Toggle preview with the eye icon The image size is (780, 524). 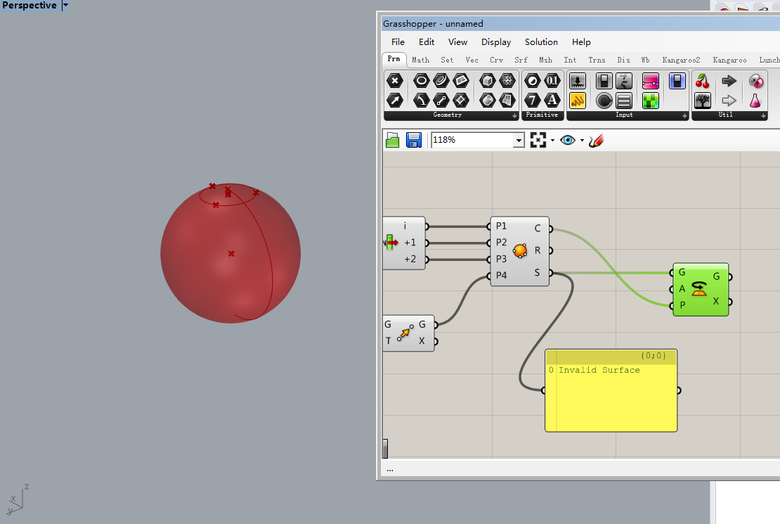tap(568, 140)
